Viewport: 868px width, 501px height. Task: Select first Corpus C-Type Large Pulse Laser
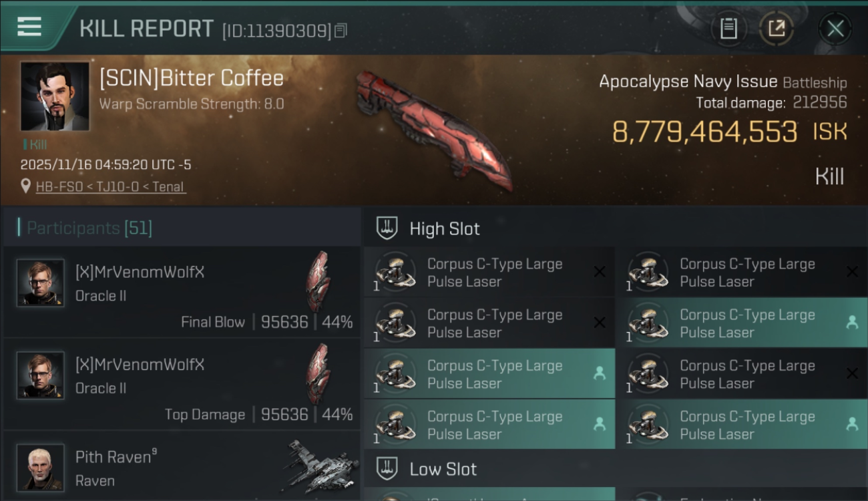coord(489,273)
